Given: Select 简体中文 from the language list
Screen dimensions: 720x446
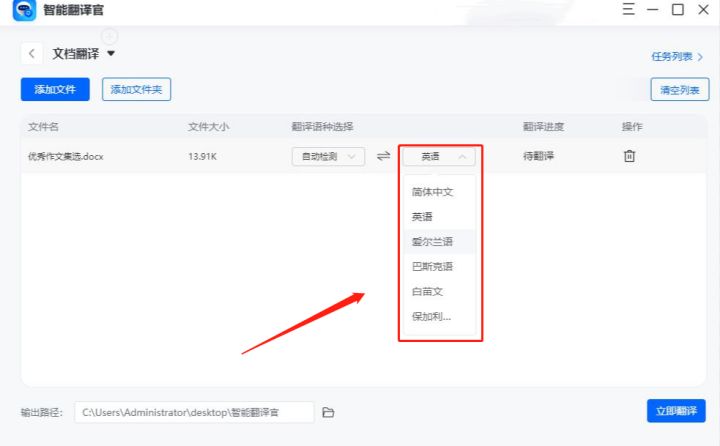Looking at the screenshot, I should pyautogui.click(x=433, y=192).
